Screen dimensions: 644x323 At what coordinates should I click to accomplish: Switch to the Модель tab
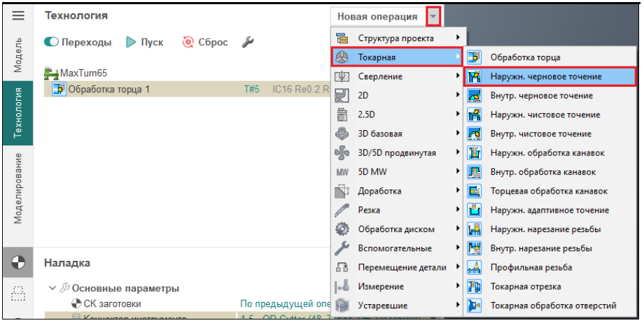pyautogui.click(x=19, y=55)
